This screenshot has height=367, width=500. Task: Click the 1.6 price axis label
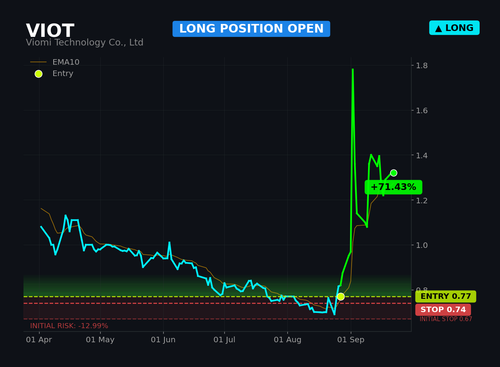pos(422,110)
